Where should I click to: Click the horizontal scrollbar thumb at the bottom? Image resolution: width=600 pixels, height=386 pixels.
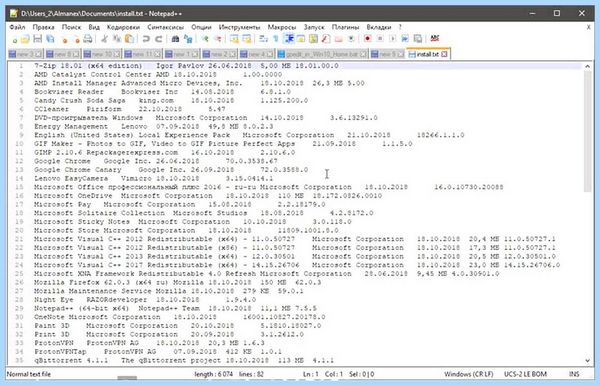[x=127, y=378]
